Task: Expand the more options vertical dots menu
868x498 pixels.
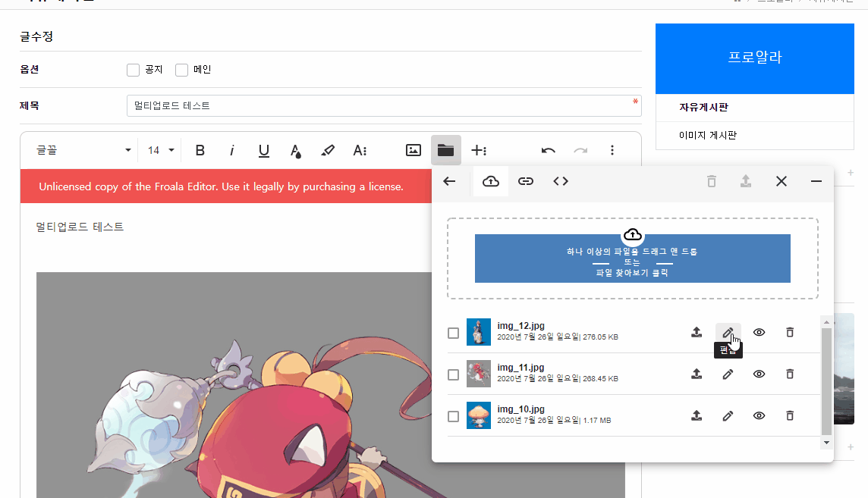Action: 612,150
